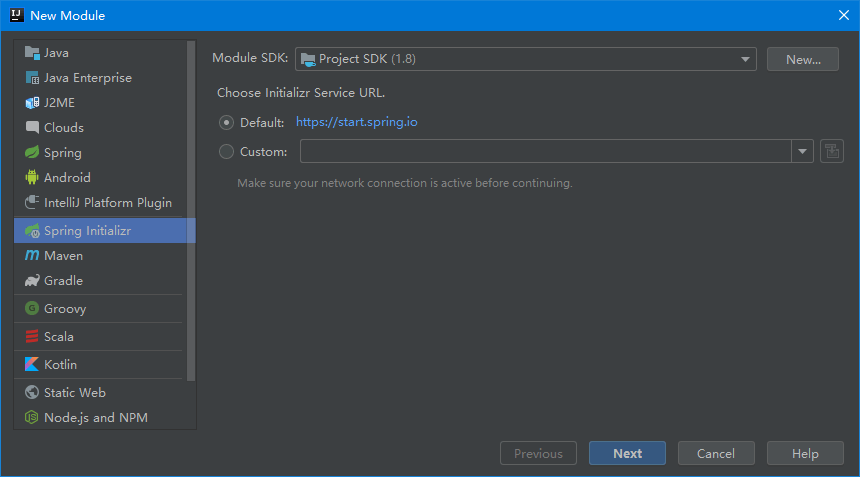Choose the Gradle elephant icon
Viewport: 860px width, 477px height.
click(x=32, y=281)
